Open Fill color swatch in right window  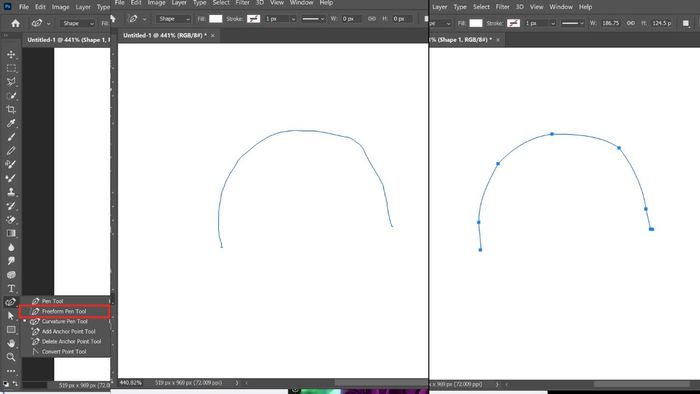[476, 23]
